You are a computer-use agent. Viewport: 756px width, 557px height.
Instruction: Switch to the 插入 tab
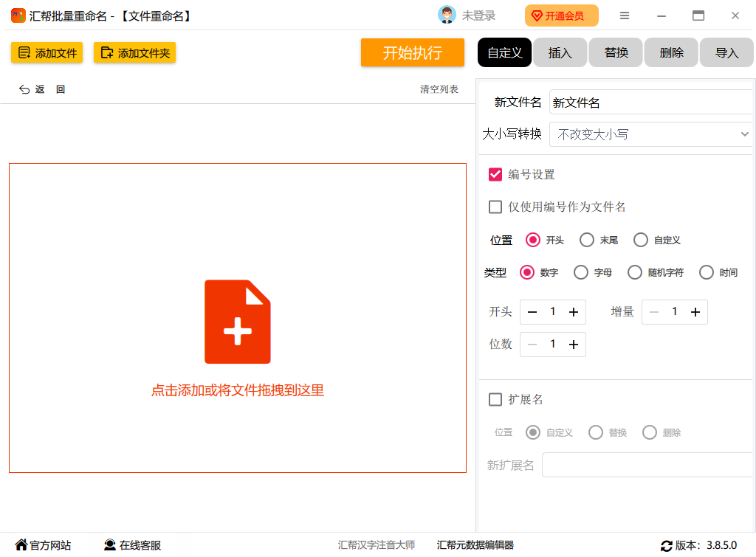(x=560, y=52)
